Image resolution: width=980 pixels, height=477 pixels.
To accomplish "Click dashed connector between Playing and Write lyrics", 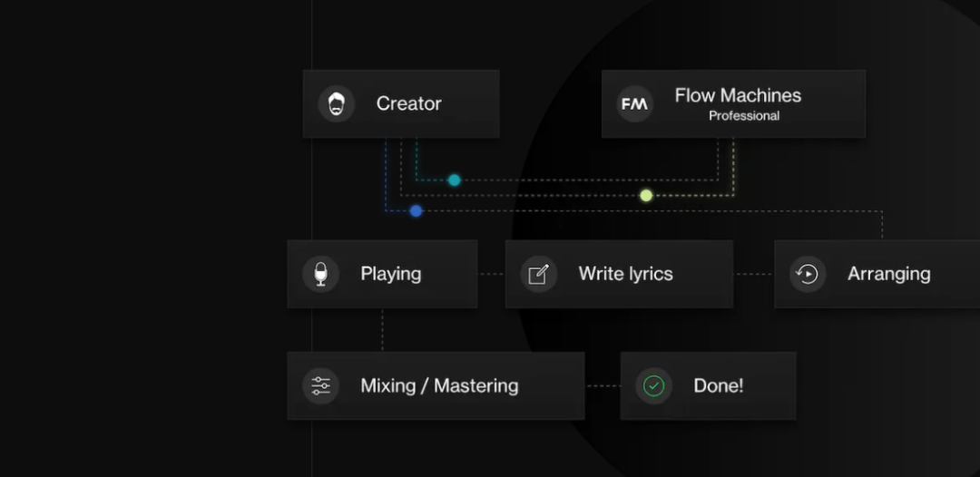I will 491,274.
